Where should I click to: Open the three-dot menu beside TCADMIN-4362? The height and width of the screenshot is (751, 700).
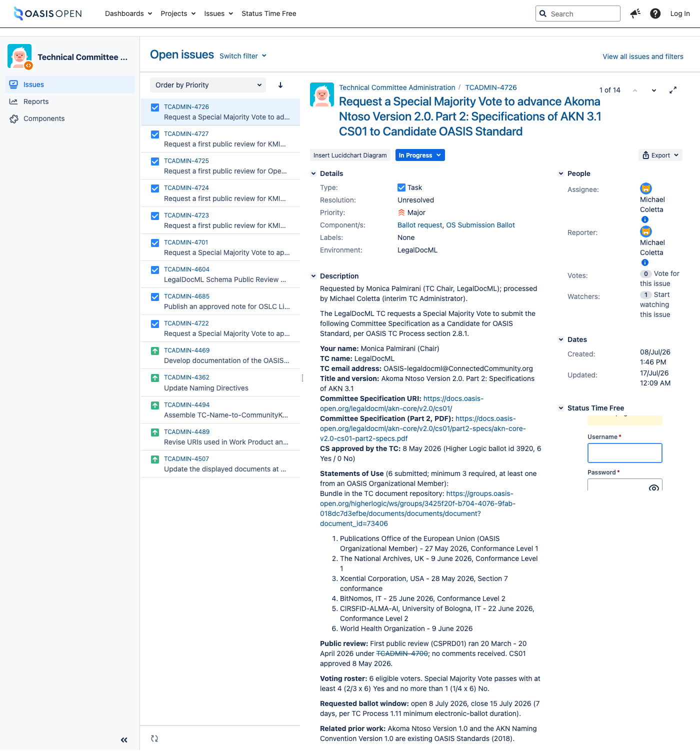coord(302,378)
